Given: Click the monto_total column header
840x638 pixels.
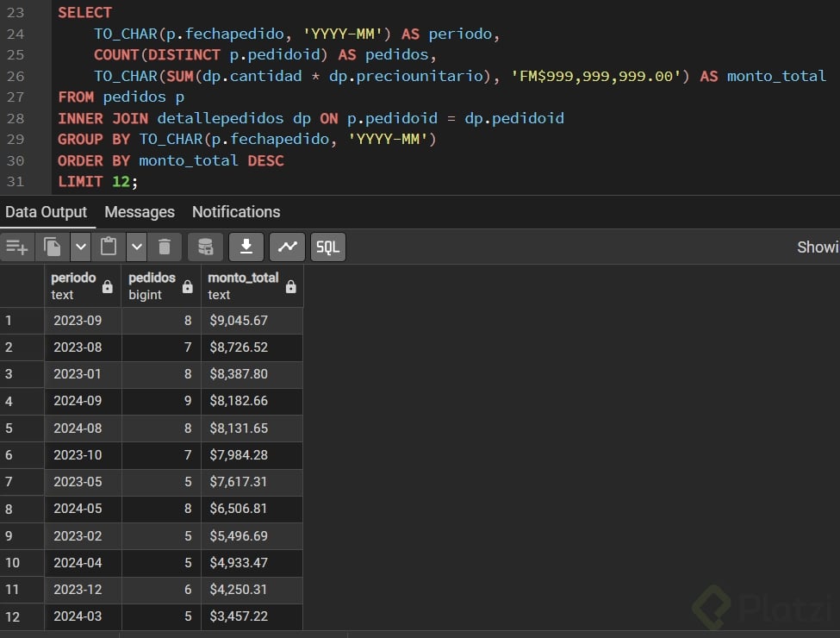Looking at the screenshot, I should [x=252, y=285].
